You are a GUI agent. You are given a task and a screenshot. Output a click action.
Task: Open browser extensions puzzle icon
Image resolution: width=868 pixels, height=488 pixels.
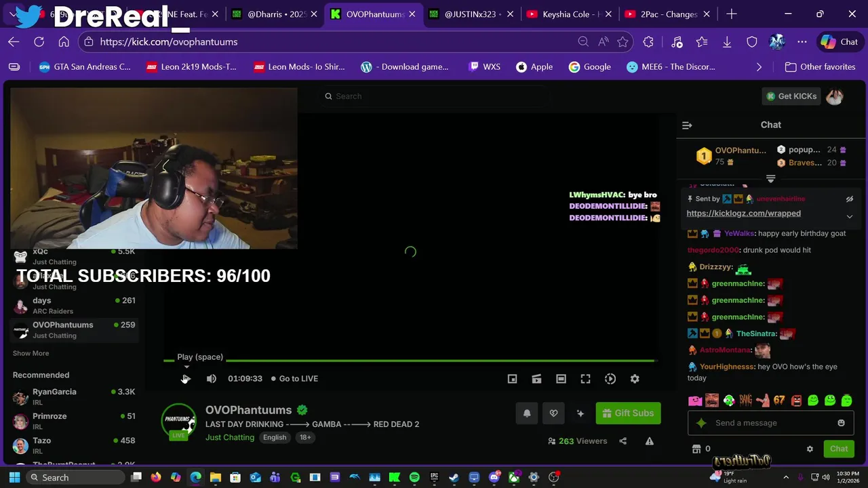(648, 42)
